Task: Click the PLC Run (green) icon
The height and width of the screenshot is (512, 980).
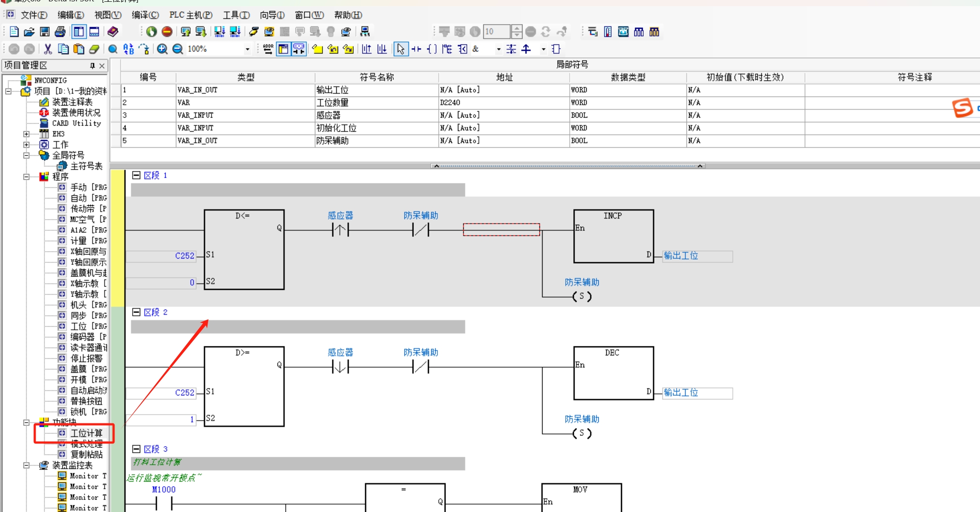Action: coord(151,32)
